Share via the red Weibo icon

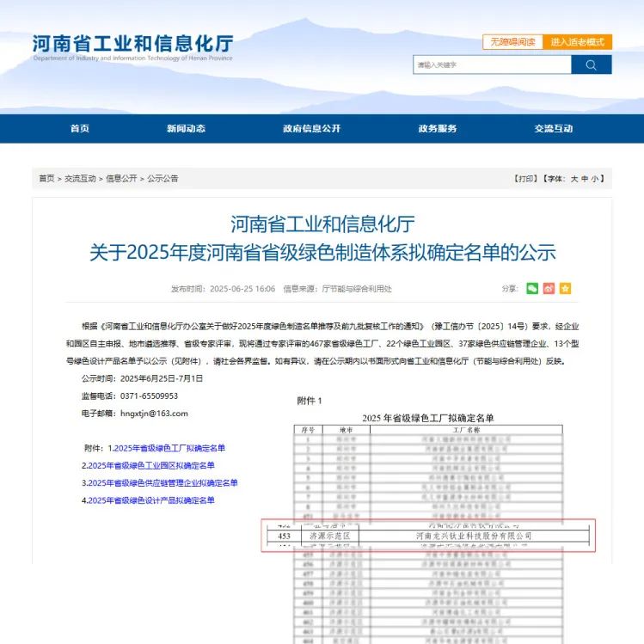click(x=549, y=288)
